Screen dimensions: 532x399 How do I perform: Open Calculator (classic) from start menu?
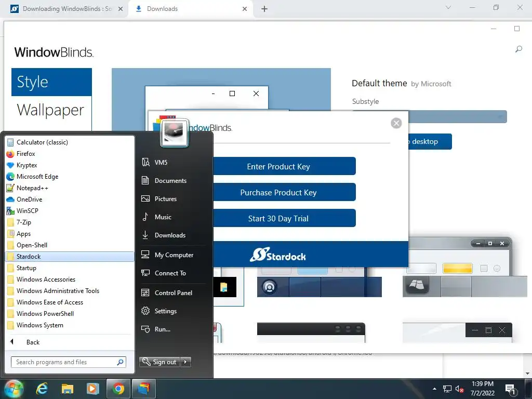point(70,142)
